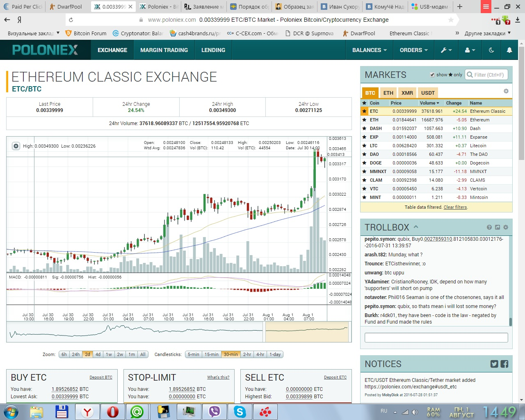Set candlesticks to 5-min
This screenshot has width=525, height=420.
(193, 354)
